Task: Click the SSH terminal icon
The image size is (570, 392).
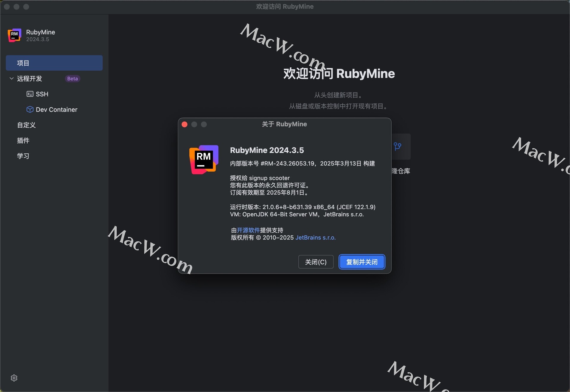Action: tap(30, 94)
